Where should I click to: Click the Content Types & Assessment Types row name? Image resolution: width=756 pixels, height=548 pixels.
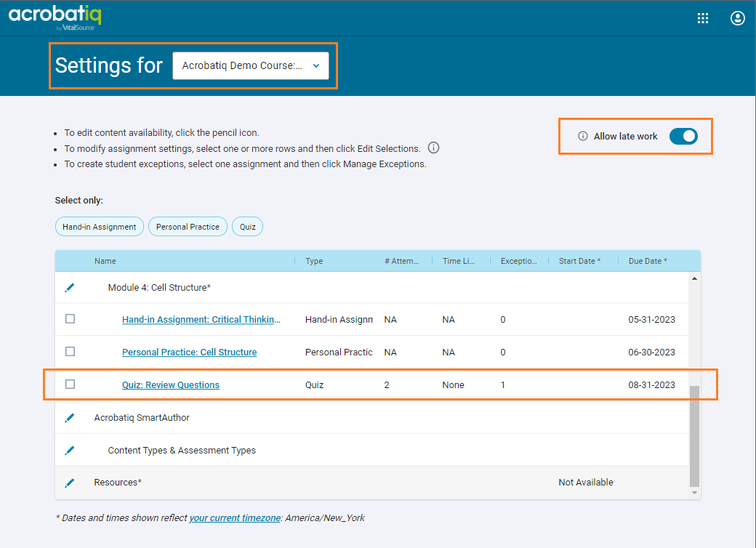[x=182, y=451]
